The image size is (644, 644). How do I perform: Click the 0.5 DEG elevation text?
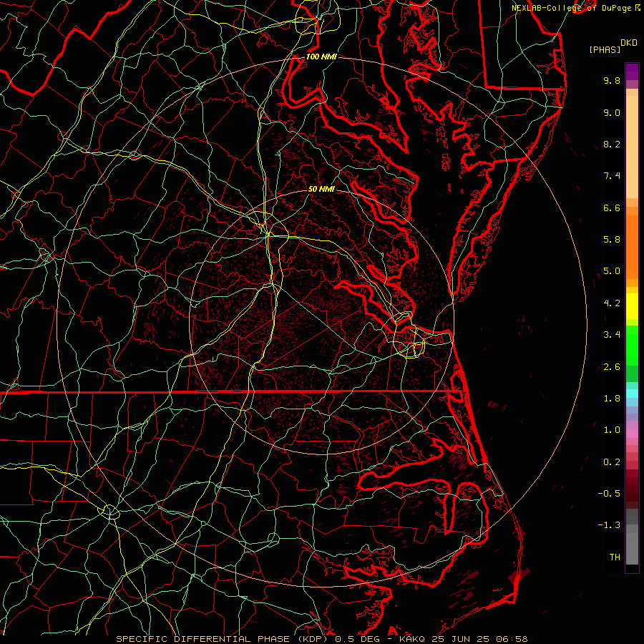pyautogui.click(x=358, y=639)
